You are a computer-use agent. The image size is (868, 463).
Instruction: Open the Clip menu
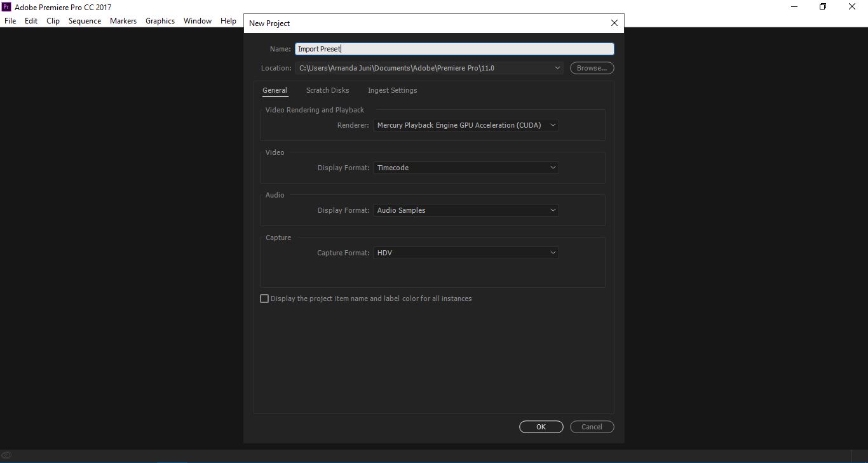point(53,21)
